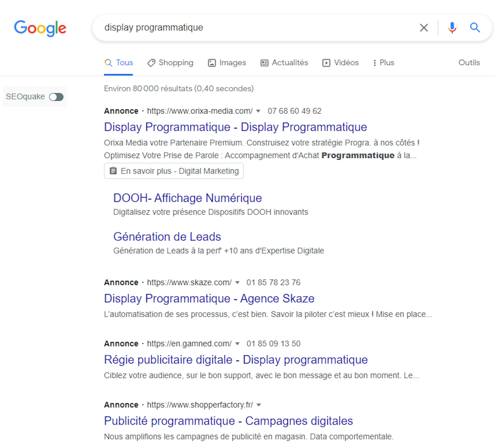
Task: Click the Google voice search microphone
Action: [452, 27]
